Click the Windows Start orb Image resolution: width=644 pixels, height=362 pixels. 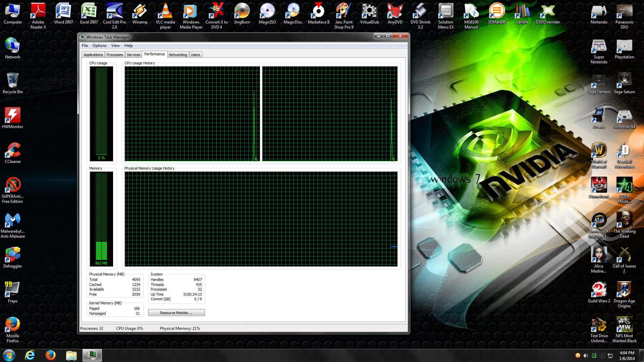click(x=9, y=355)
